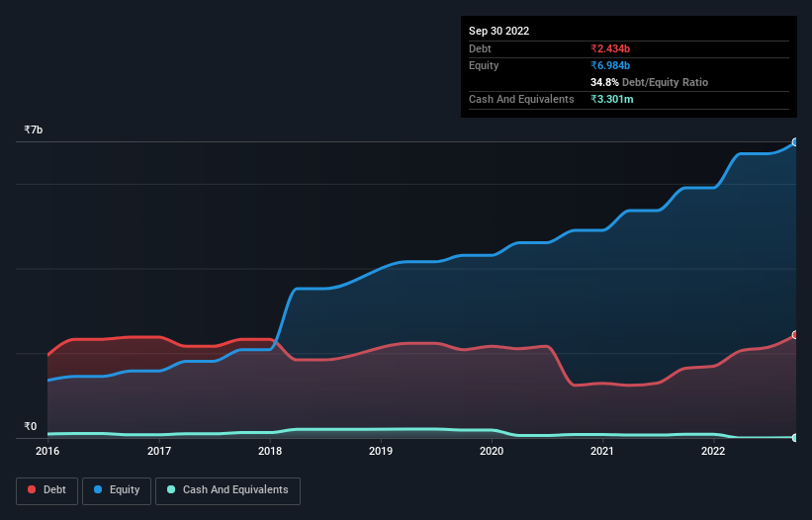Click the 2017 x-axis label
Screen dimensions: 812x520
click(159, 451)
